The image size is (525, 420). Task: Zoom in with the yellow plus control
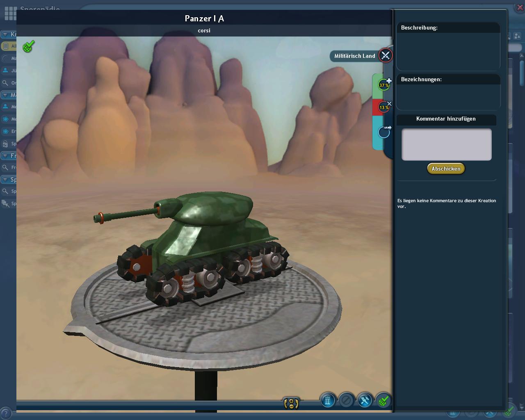(x=291, y=400)
